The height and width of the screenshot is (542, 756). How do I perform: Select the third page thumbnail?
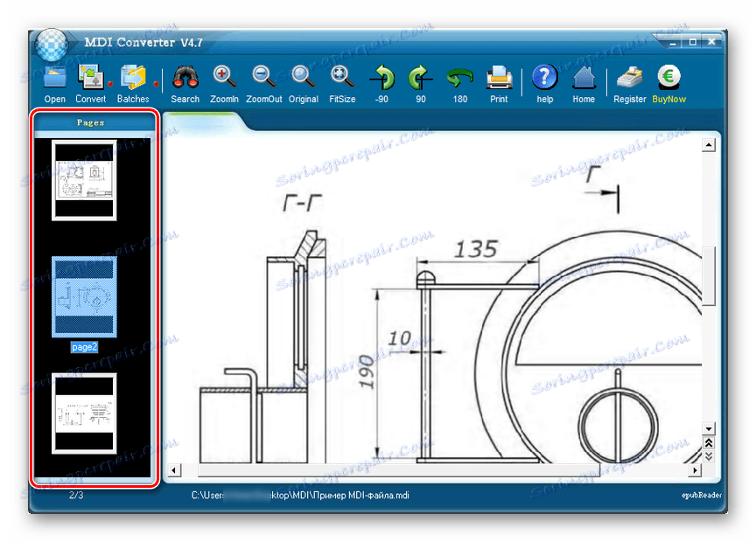[84, 413]
